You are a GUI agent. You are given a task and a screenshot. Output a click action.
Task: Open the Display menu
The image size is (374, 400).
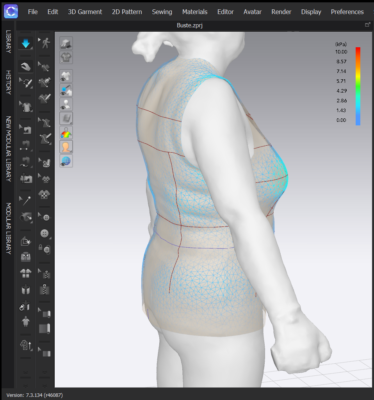(311, 12)
